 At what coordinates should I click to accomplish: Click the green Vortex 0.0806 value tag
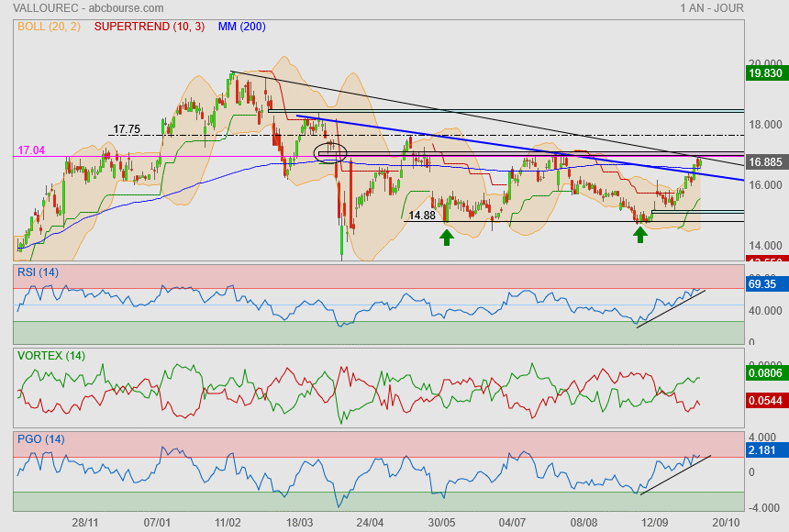click(x=765, y=374)
